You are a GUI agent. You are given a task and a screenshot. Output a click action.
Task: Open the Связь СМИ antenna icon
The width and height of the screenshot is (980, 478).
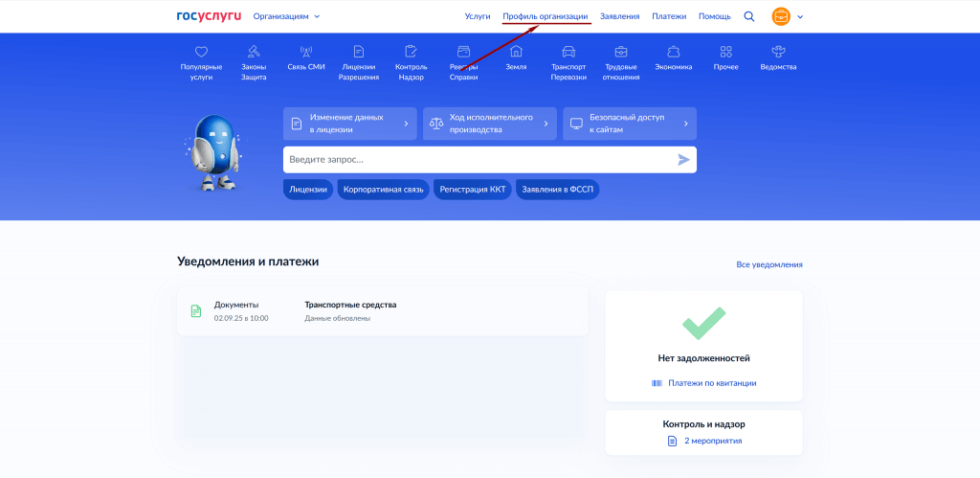(306, 52)
